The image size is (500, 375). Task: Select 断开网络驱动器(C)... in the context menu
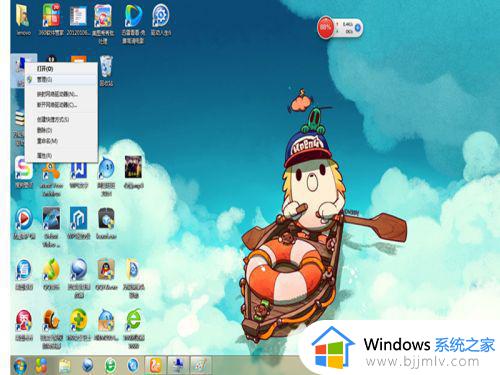click(61, 105)
